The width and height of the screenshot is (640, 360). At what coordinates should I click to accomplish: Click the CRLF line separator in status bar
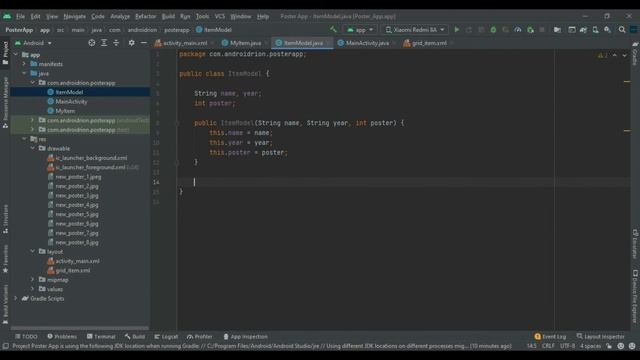[548, 346]
